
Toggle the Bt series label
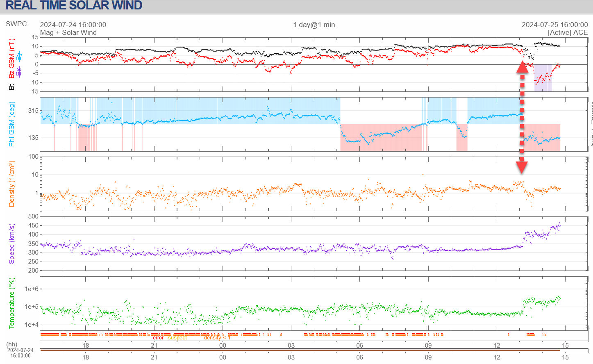11,87
